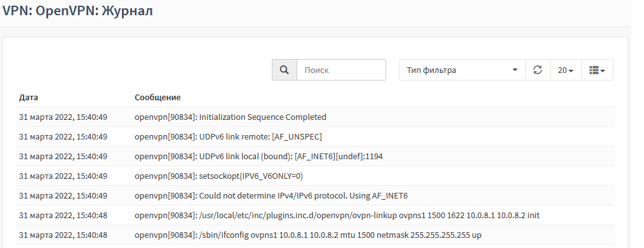Open the Тип фильтра dropdown
Viewport: 644px width, 248px height.
(462, 70)
